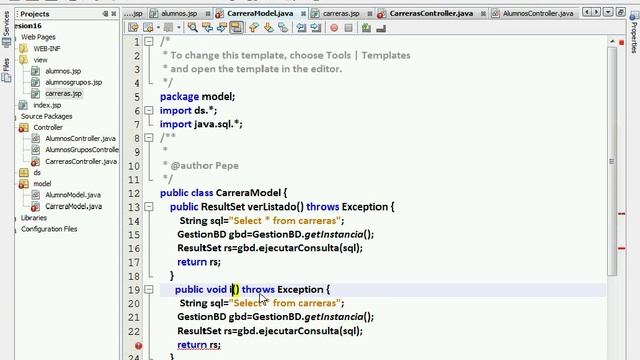Click Find Previous Occurrence icon
640x360 pixels.
(x=207, y=28)
